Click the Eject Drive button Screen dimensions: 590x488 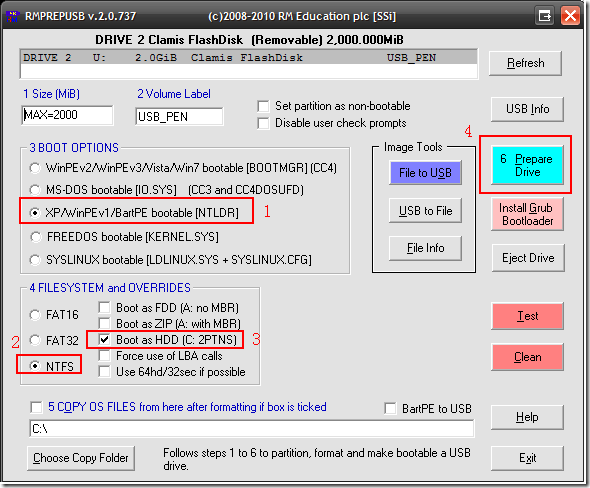pos(528,258)
